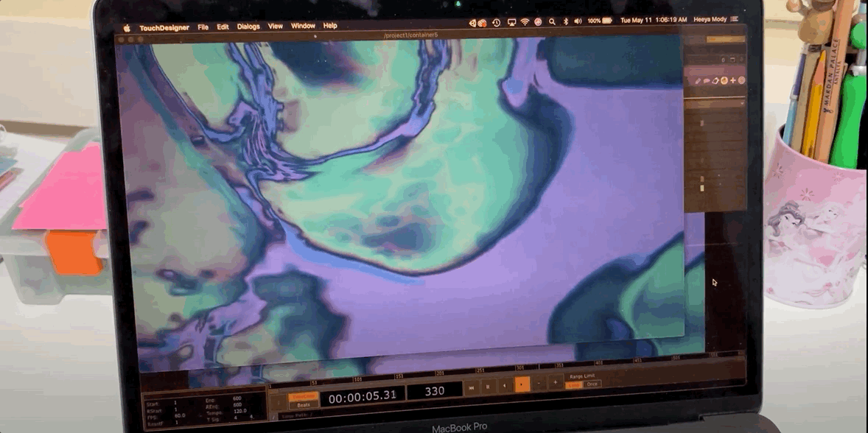Click the /project1/container5 window title
The width and height of the screenshot is (868, 433).
pyautogui.click(x=410, y=35)
